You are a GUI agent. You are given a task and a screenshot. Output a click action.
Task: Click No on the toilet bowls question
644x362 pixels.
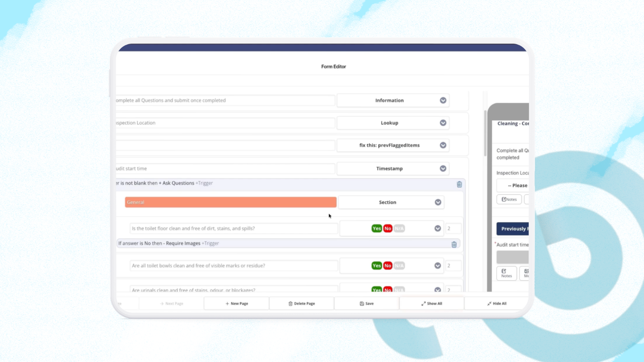tap(388, 266)
